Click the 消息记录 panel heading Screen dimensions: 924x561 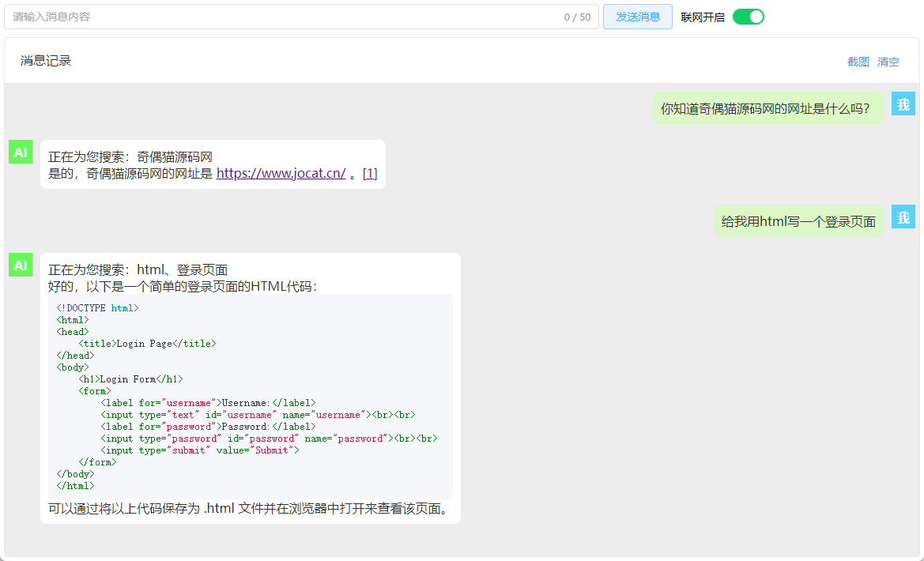[x=46, y=61]
